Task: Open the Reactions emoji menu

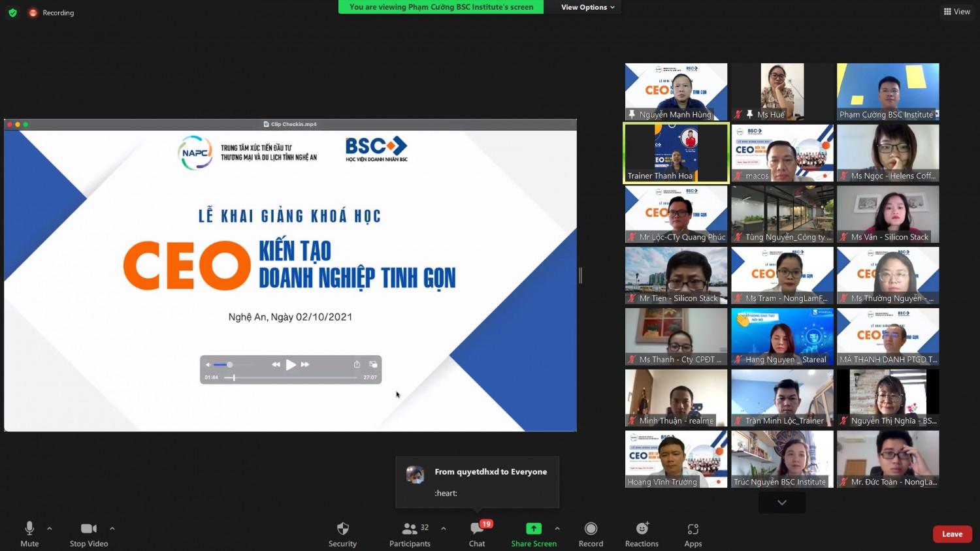Action: click(642, 529)
